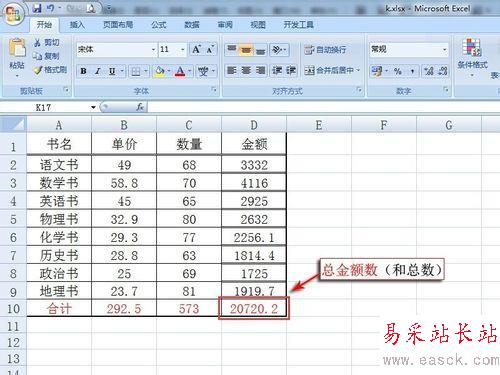The image size is (500, 375).
Task: Save the workbook via quick access
Action: tap(37, 8)
